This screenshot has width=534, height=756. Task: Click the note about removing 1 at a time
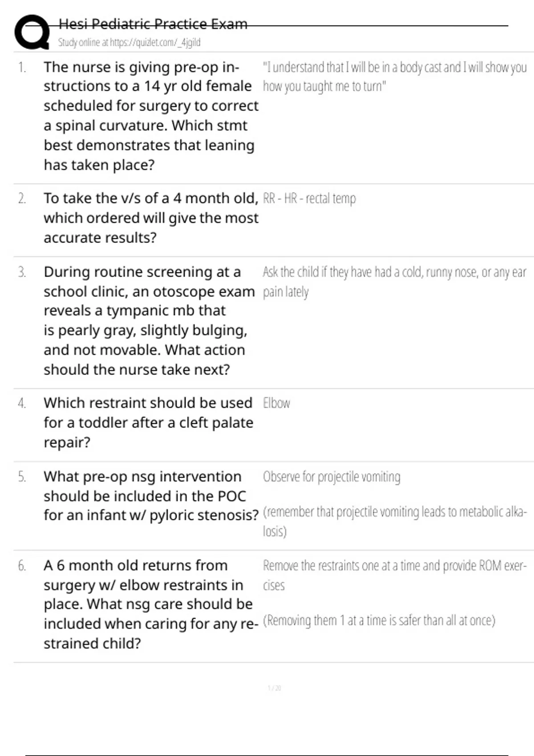379,620
